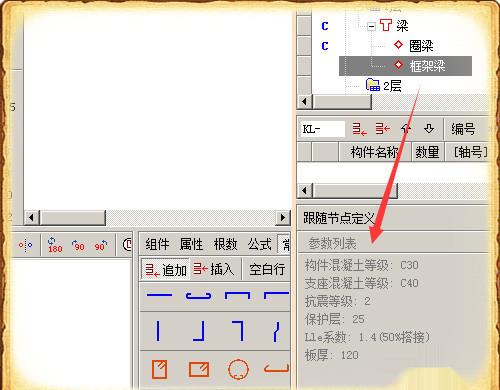Select the straight horizontal rebar shape

(159, 295)
